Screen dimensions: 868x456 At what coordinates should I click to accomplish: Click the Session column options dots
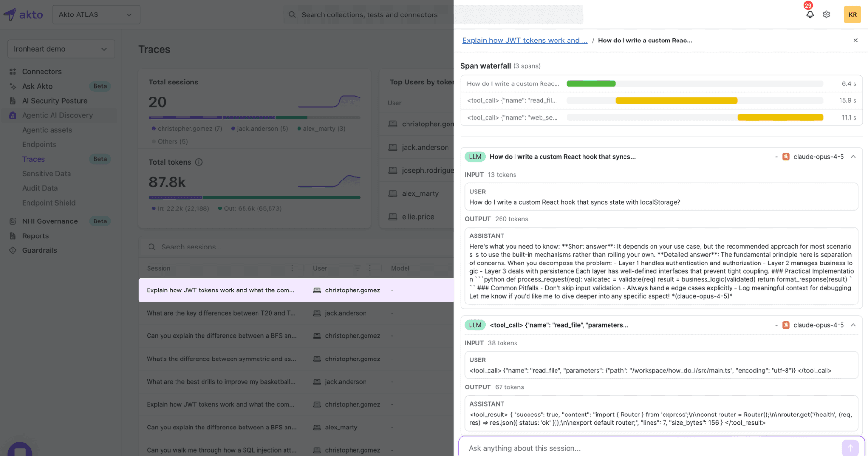(292, 268)
